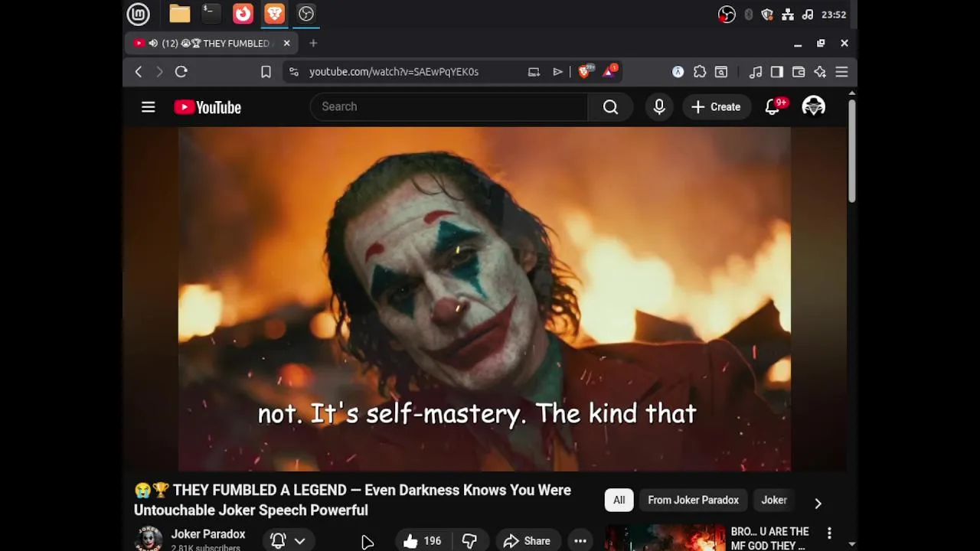Go to YouTube home via logo

pos(207,107)
